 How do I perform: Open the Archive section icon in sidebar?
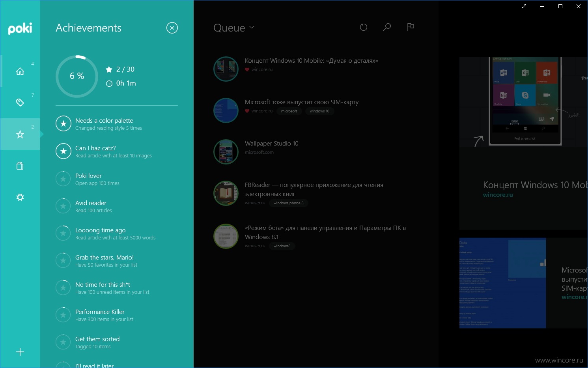[x=20, y=166]
